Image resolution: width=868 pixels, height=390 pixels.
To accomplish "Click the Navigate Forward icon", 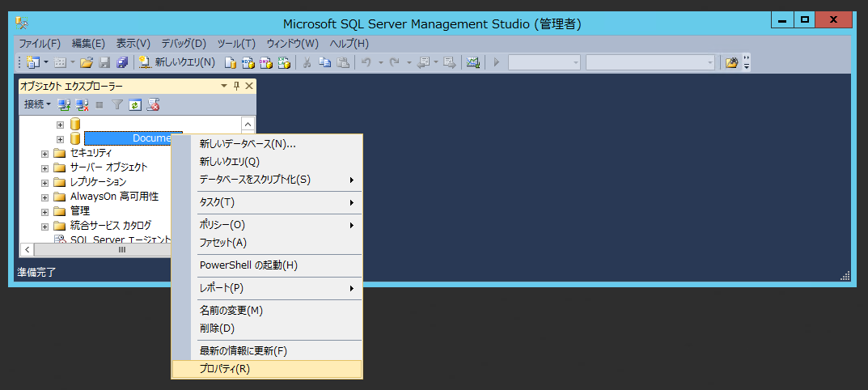I will pos(450,62).
